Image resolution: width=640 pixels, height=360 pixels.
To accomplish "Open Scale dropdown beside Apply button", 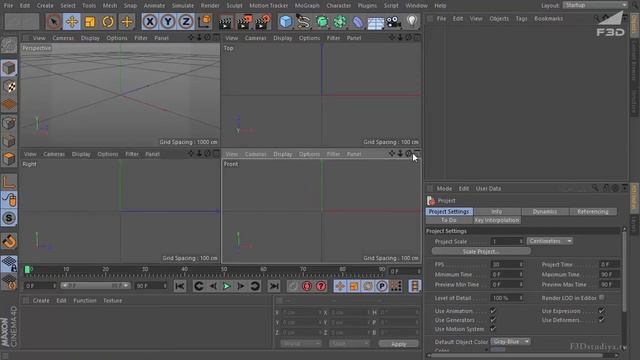I will (349, 344).
